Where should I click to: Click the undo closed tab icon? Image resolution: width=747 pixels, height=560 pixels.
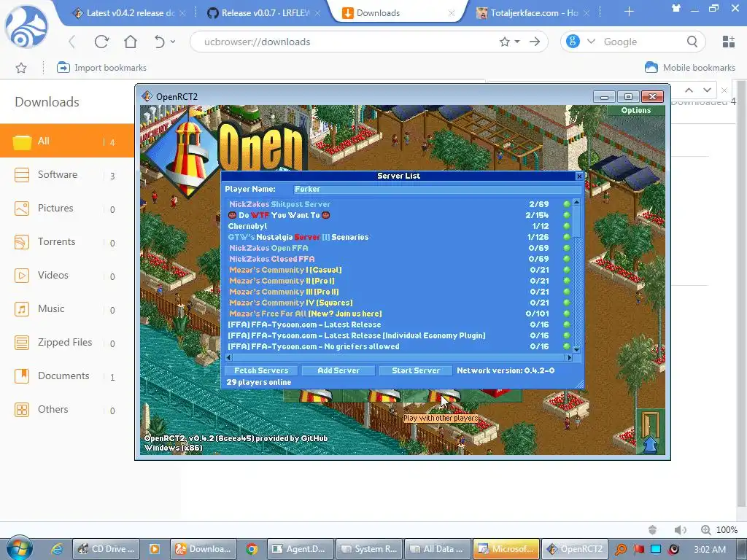click(160, 42)
